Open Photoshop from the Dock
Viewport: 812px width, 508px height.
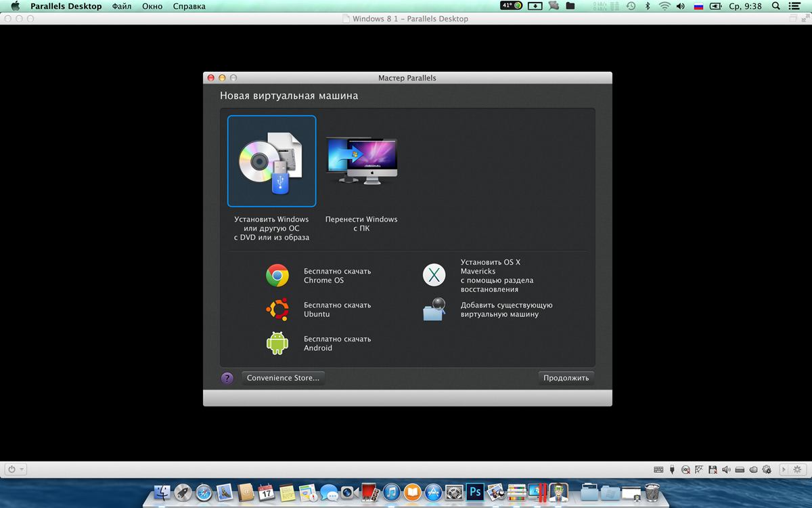[x=475, y=492]
